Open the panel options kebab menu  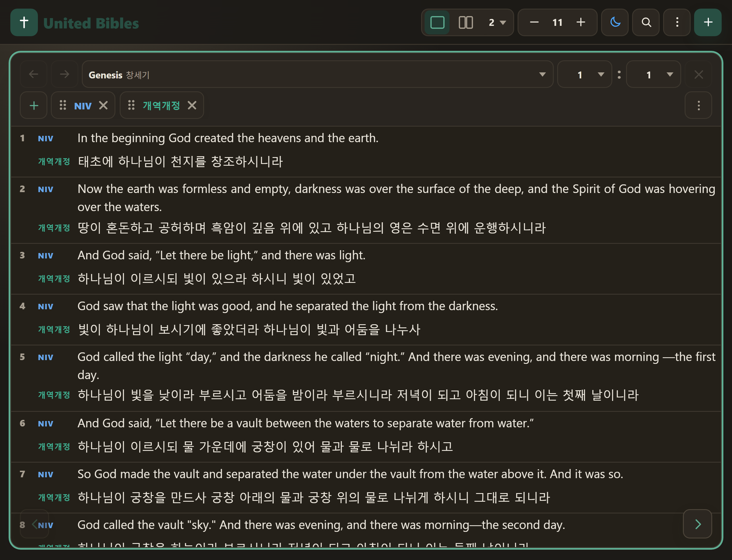pyautogui.click(x=698, y=105)
